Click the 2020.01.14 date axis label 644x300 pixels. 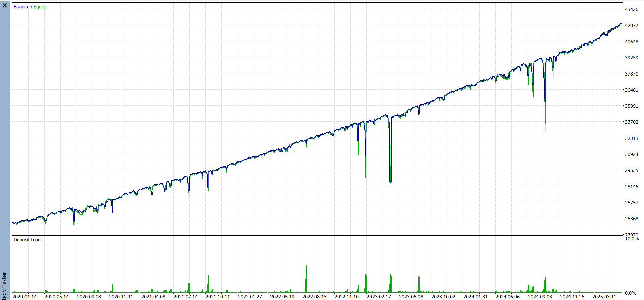click(x=24, y=296)
